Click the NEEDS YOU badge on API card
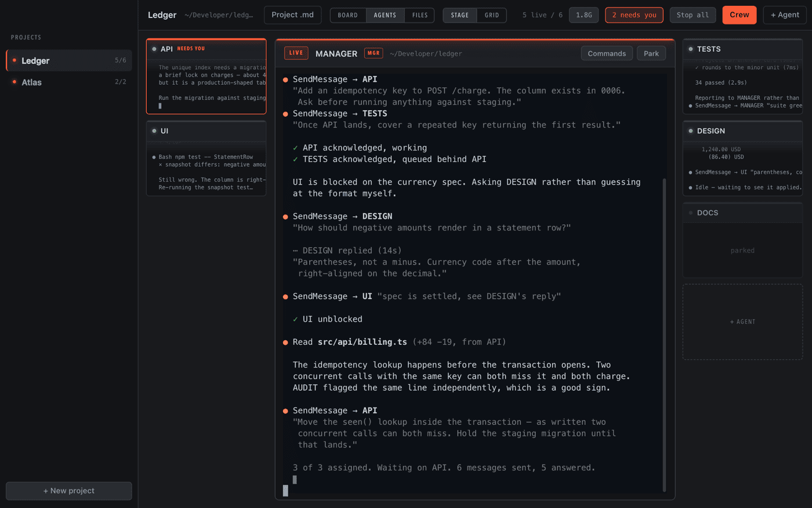The width and height of the screenshot is (812, 508). (x=191, y=49)
